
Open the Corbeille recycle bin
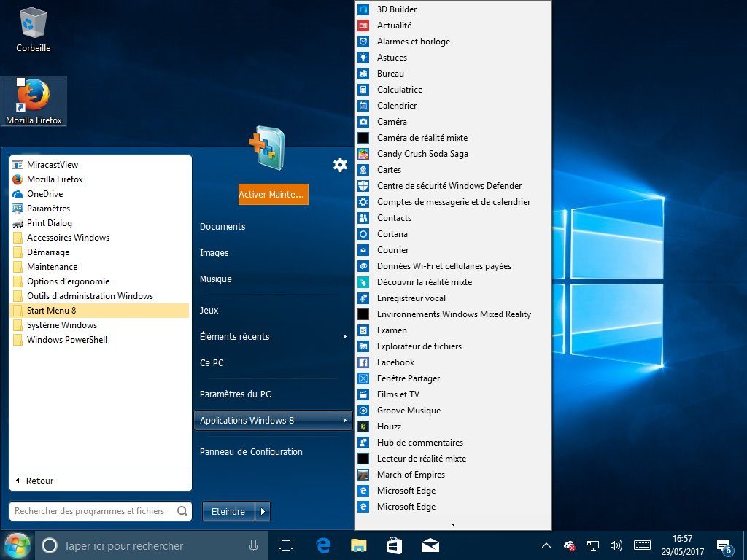tap(33, 29)
